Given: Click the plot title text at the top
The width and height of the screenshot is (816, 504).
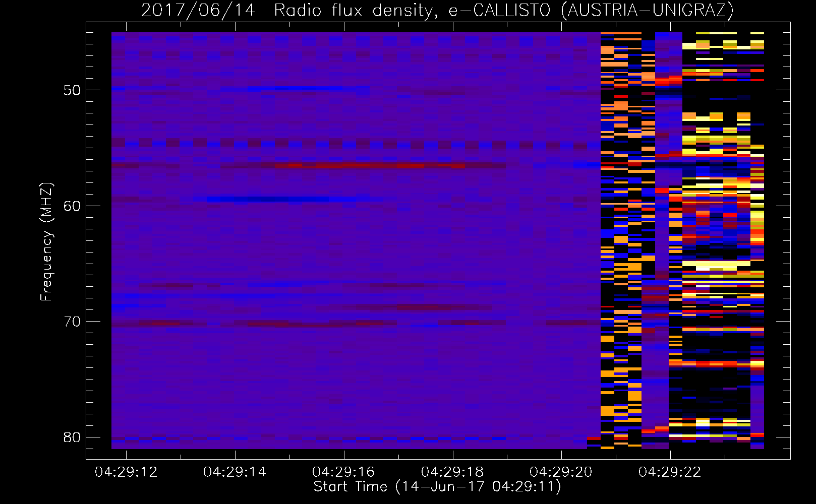Looking at the screenshot, I should 437,10.
